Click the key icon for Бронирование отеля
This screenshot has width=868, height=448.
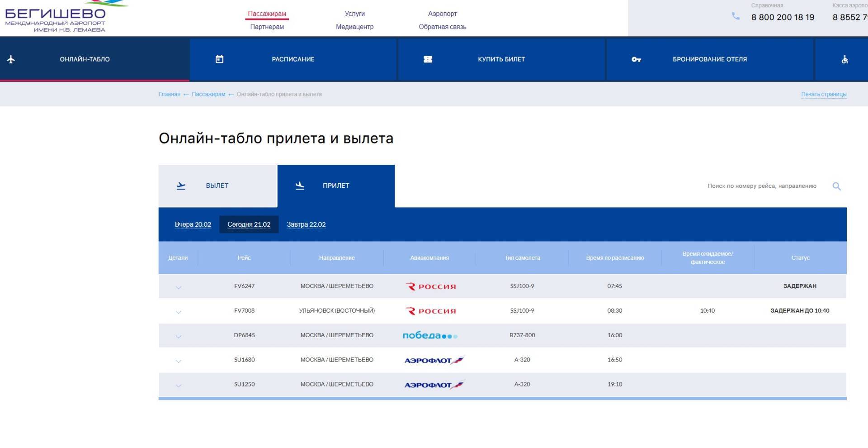(x=636, y=59)
